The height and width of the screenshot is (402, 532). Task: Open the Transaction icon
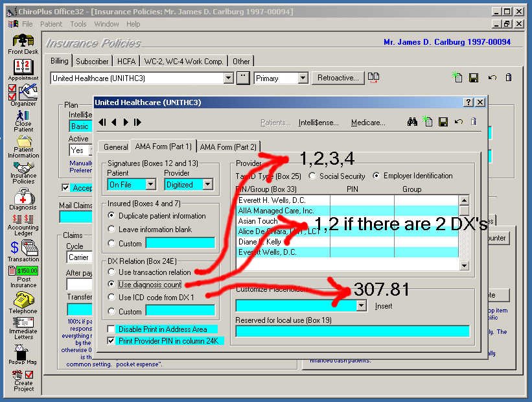pyautogui.click(x=23, y=251)
